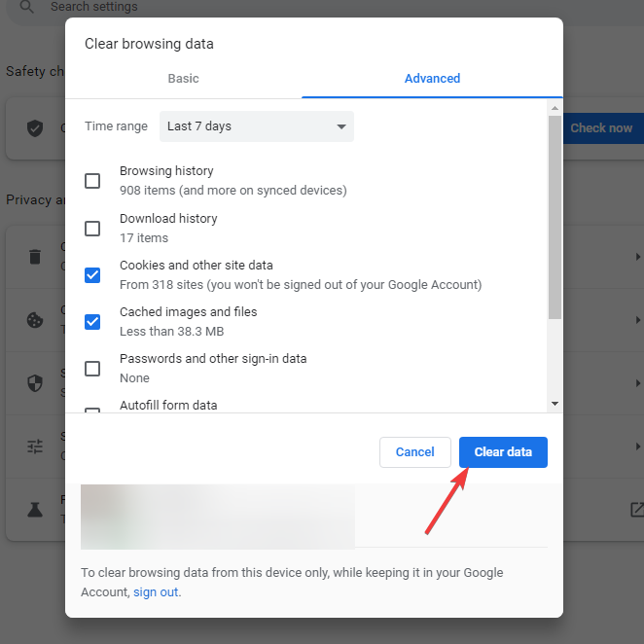
Task: Click the security shield icon in settings
Action: pyautogui.click(x=35, y=383)
